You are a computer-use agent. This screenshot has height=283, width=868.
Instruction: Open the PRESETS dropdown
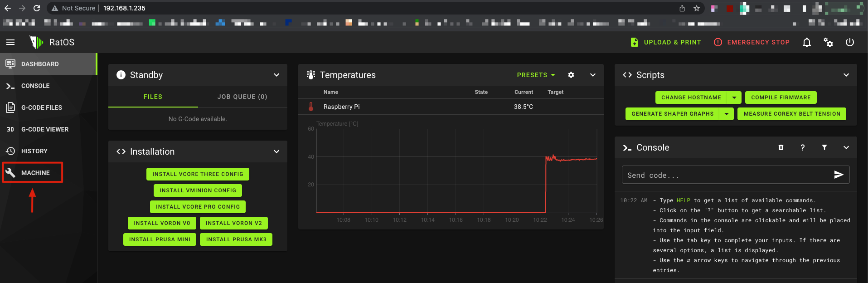click(536, 75)
